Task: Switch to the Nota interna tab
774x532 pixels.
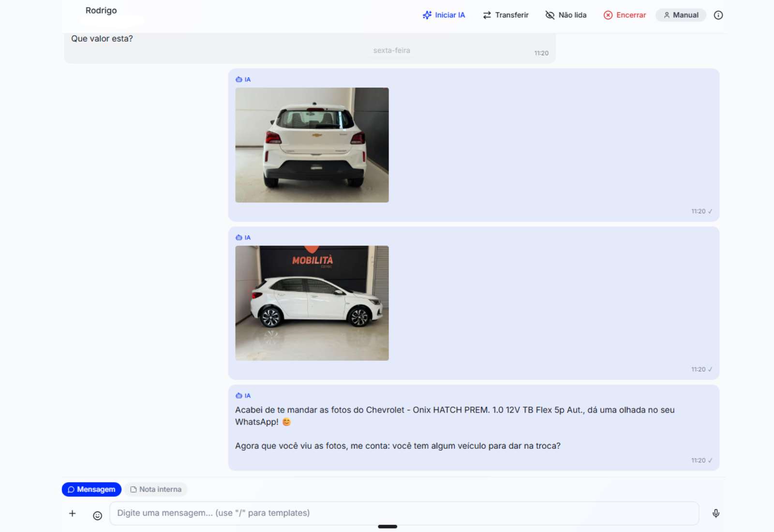Action: [x=156, y=489]
